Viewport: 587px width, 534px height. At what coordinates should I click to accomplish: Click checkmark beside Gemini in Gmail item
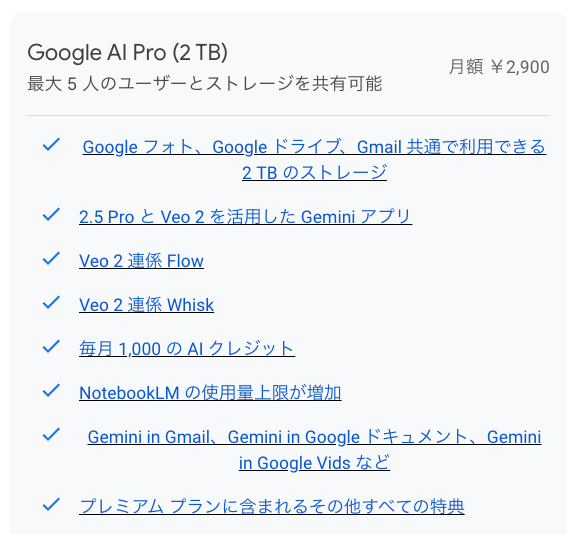click(x=51, y=435)
